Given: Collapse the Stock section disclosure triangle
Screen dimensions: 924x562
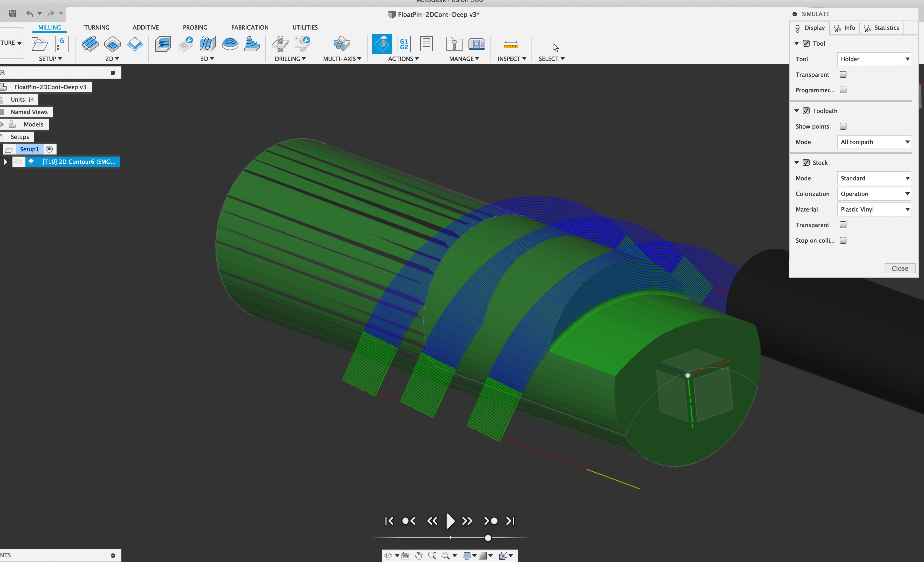Looking at the screenshot, I should pyautogui.click(x=796, y=162).
